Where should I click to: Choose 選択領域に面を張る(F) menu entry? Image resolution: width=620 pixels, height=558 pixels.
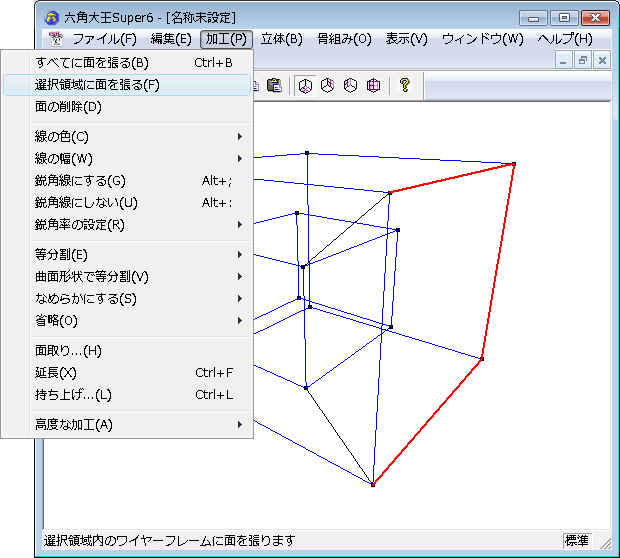point(127,85)
